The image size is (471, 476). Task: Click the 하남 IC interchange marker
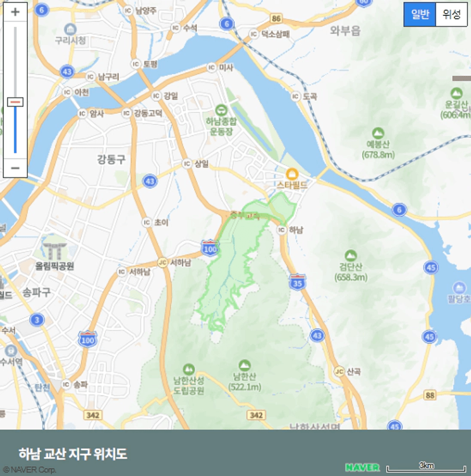click(x=281, y=230)
